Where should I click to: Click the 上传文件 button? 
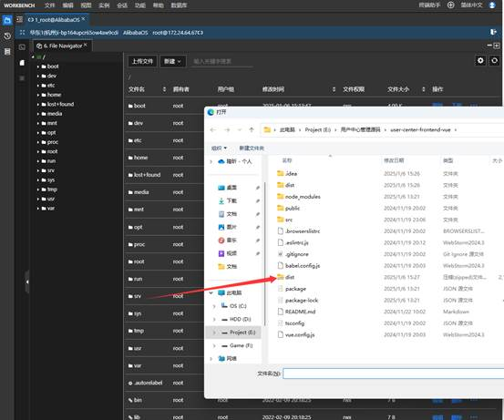[142, 61]
